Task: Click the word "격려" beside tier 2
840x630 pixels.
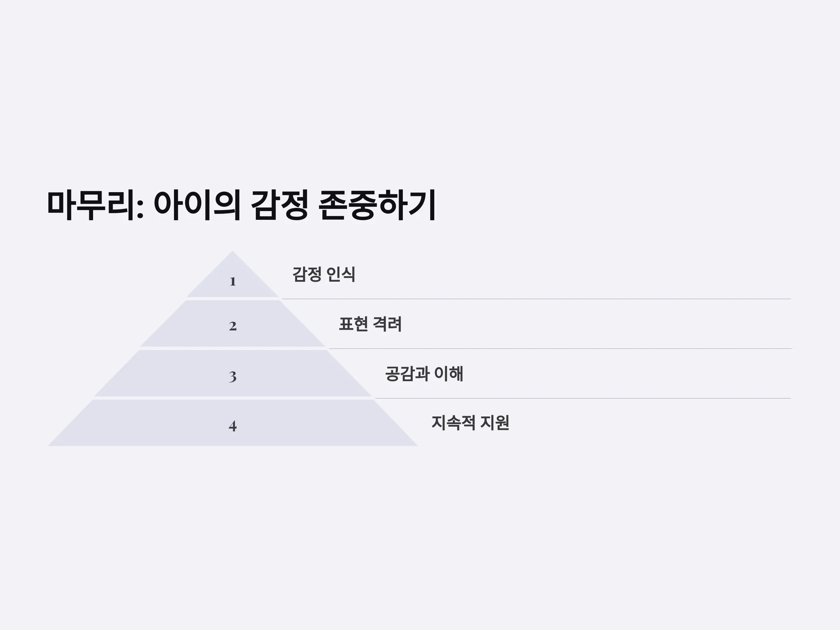Action: click(x=387, y=324)
